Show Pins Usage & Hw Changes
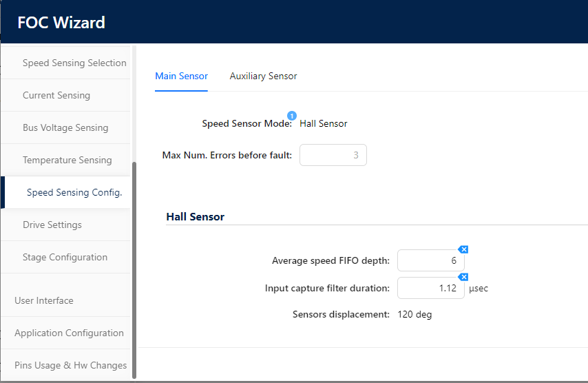588x383 pixels. [x=70, y=365]
